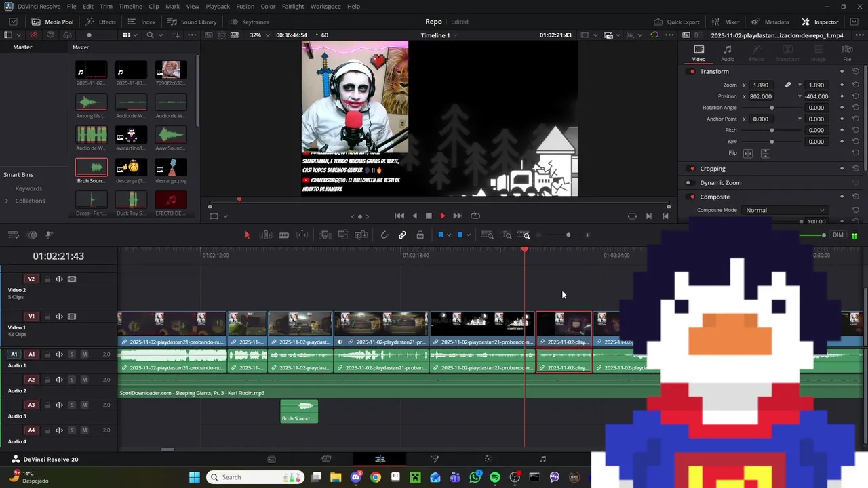Click Replace Clip toolbar icon
Screen dimensions: 868x488
point(361,235)
